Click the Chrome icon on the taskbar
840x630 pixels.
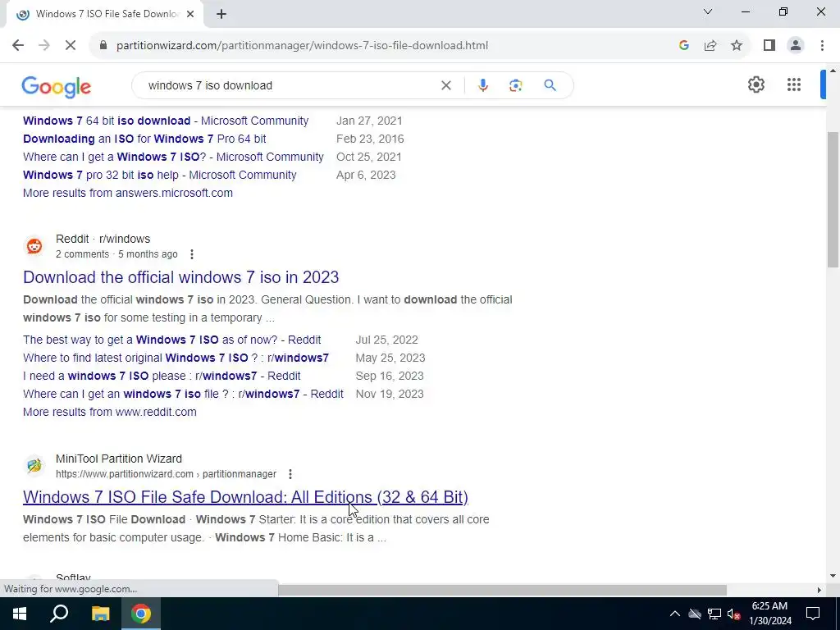tap(140, 614)
